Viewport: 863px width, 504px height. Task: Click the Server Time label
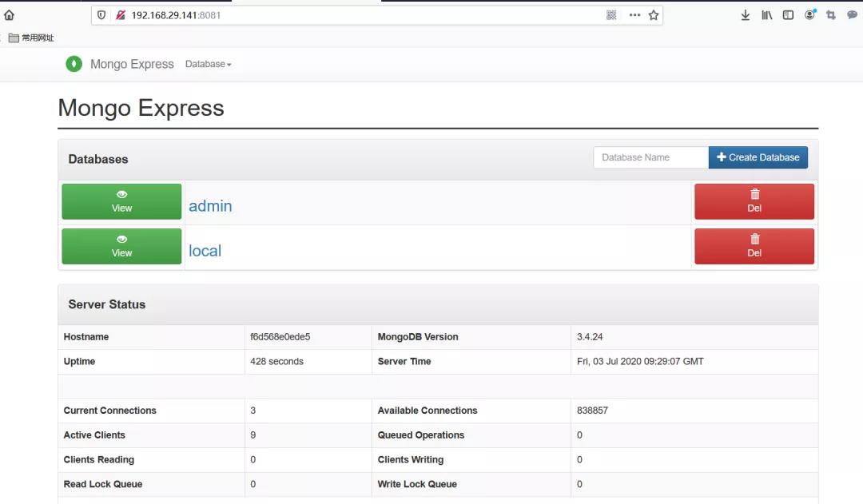pos(404,362)
